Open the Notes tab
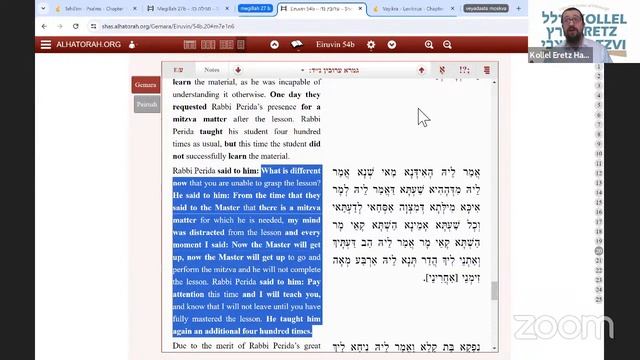640x360 pixels. tap(211, 70)
